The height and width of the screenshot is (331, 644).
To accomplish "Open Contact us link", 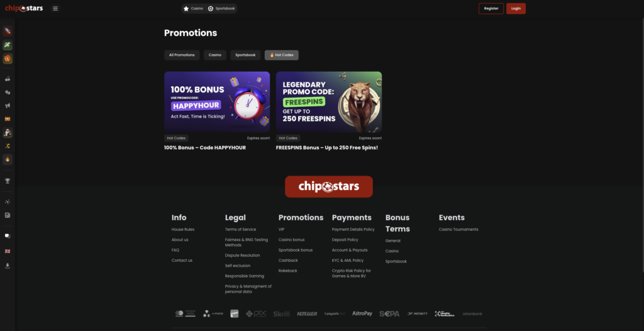I will [x=182, y=261].
